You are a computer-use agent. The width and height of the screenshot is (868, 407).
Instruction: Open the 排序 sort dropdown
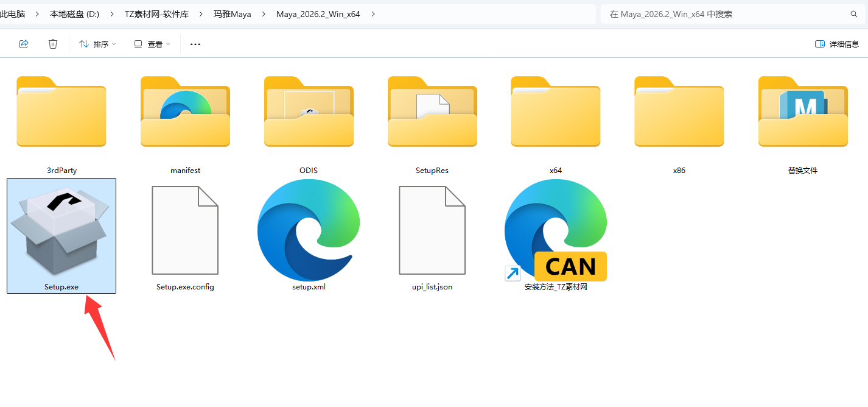tap(97, 44)
